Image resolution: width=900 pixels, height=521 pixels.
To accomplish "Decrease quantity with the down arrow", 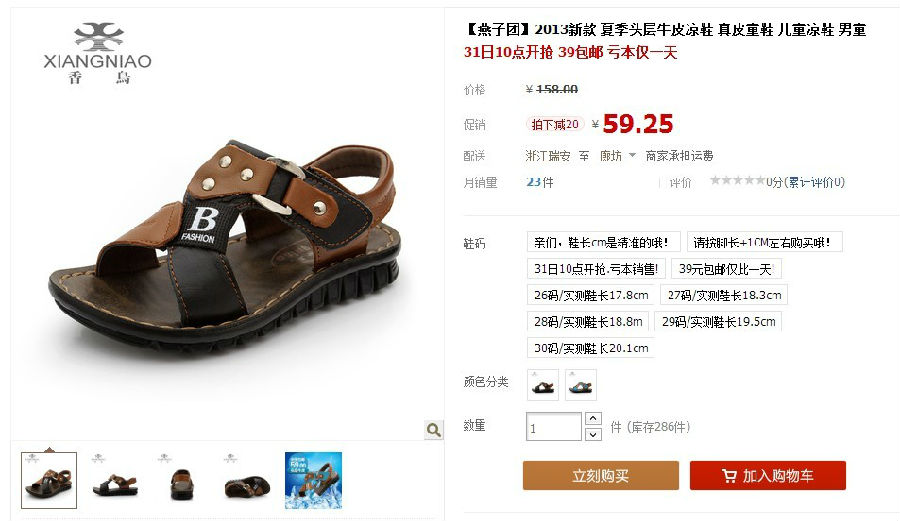I will pyautogui.click(x=593, y=434).
